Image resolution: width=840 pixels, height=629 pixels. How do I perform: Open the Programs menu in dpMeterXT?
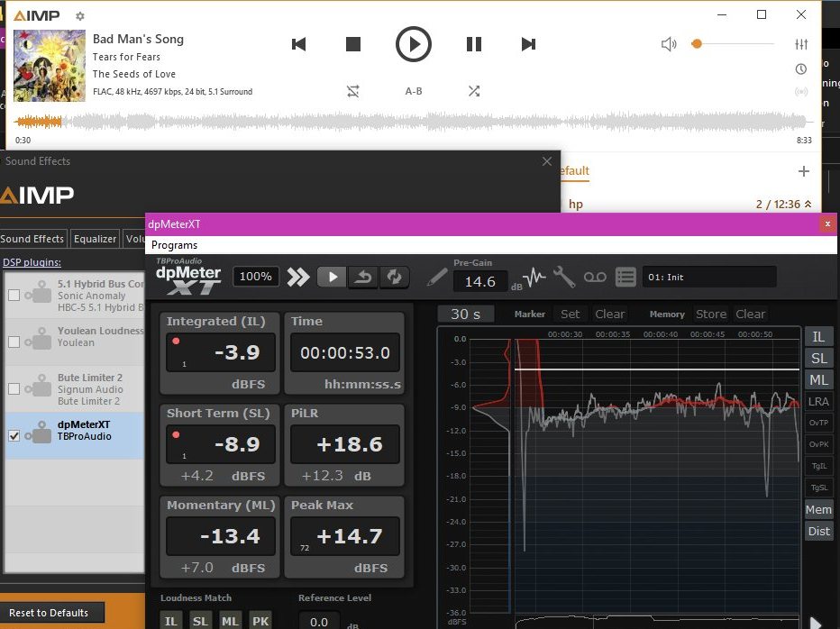click(174, 245)
